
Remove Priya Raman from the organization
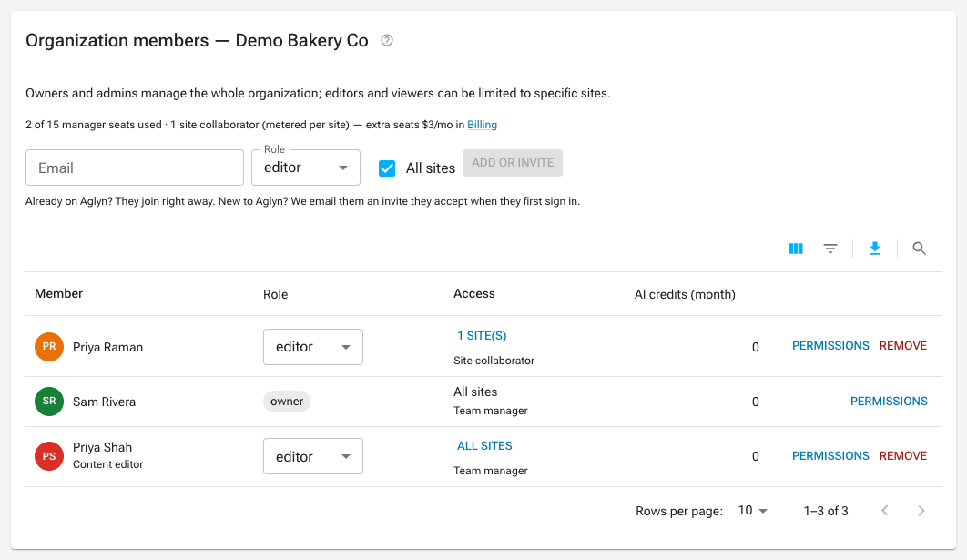coord(903,346)
